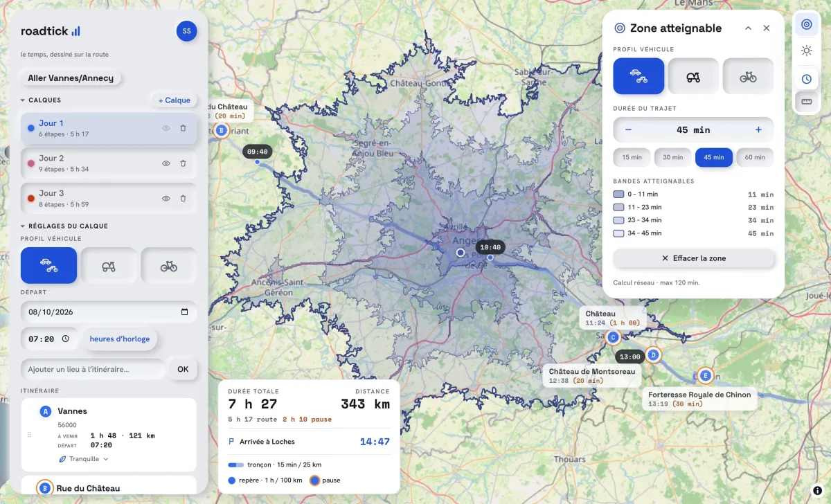Select the Jour 3 layer

tap(109, 198)
